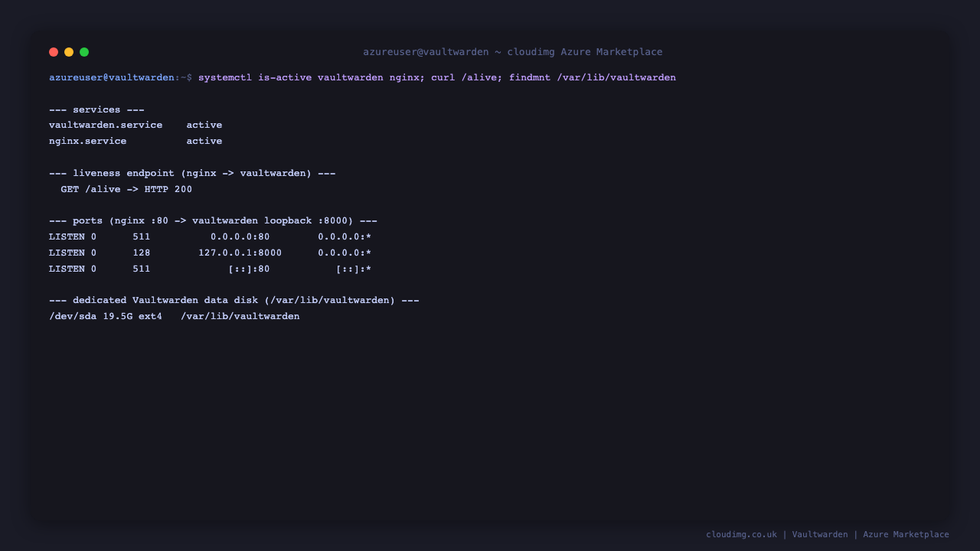Click the active status beside vaultwarden.service
The image size is (980, 551).
click(x=204, y=125)
